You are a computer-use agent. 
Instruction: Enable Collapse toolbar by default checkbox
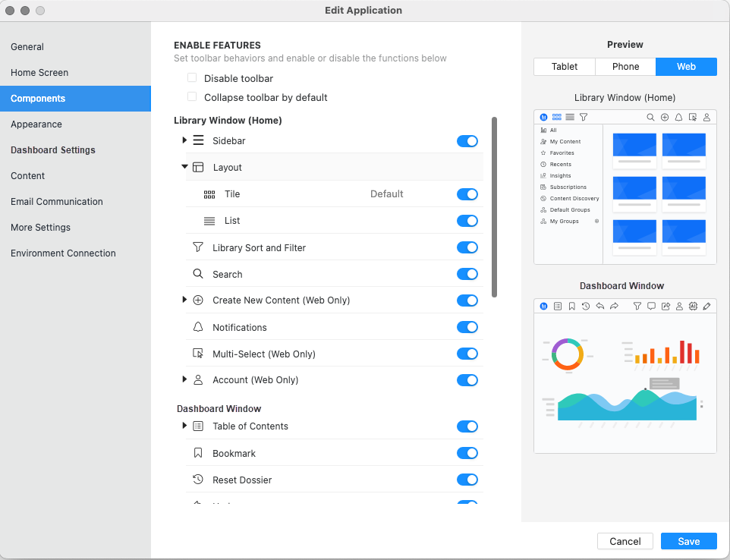pyautogui.click(x=192, y=97)
